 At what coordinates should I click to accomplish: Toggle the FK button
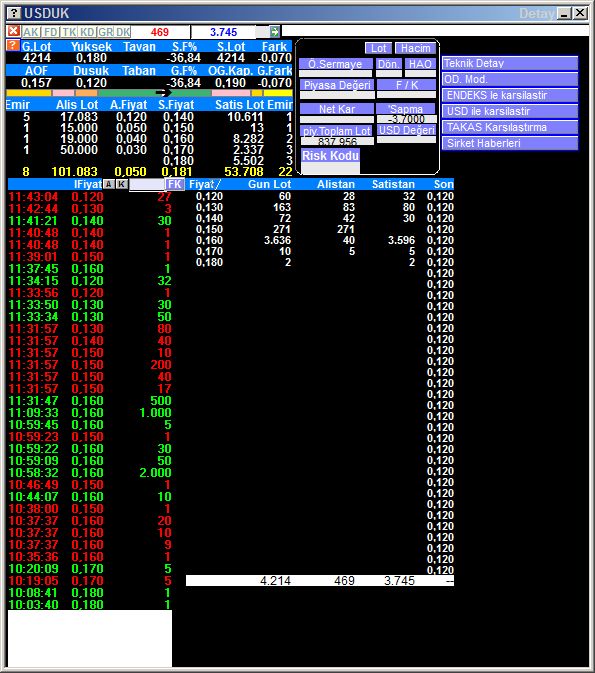[175, 185]
